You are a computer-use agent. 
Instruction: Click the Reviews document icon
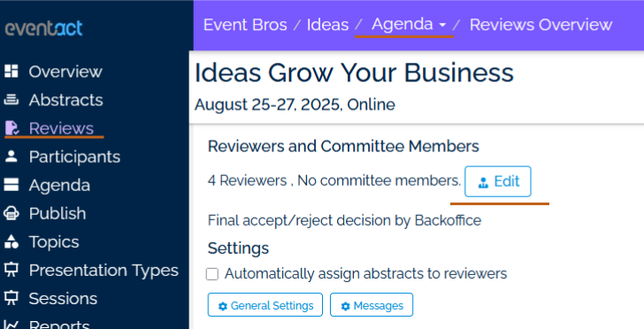click(11, 128)
